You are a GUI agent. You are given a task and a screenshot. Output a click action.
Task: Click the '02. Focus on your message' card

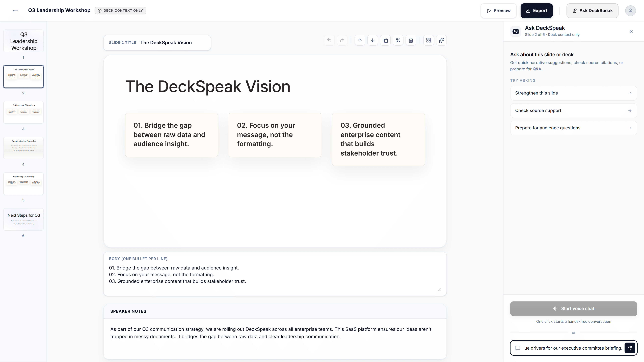point(275,135)
